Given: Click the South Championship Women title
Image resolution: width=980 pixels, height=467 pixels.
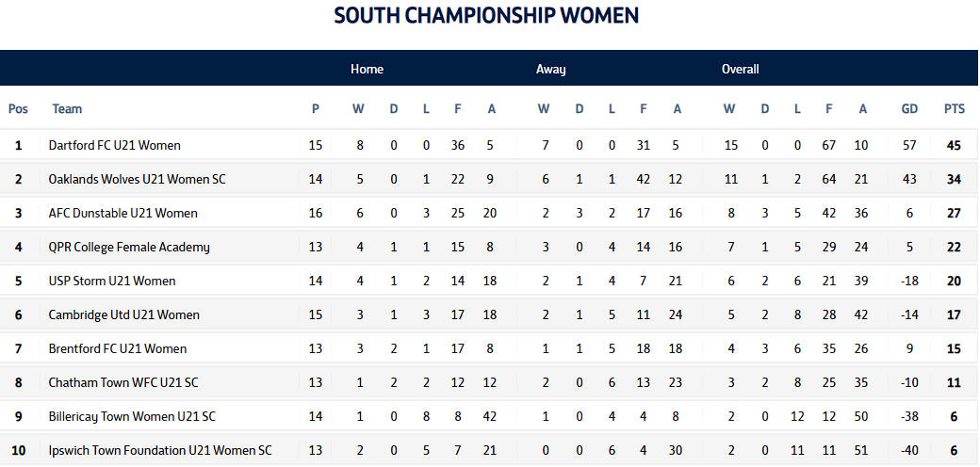Looking at the screenshot, I should [x=486, y=15].
